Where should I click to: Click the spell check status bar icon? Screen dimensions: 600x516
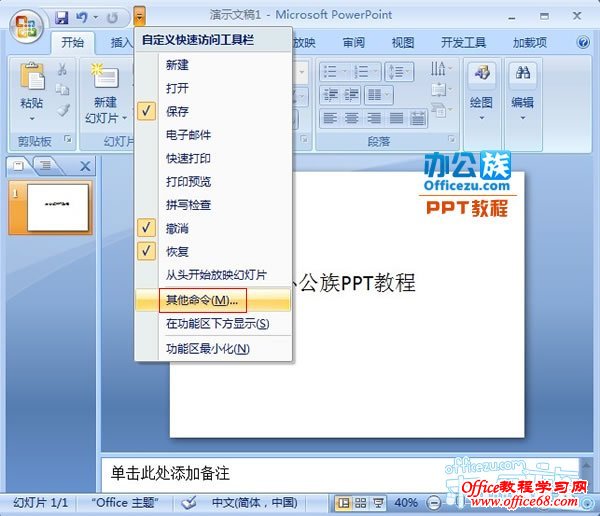[189, 503]
